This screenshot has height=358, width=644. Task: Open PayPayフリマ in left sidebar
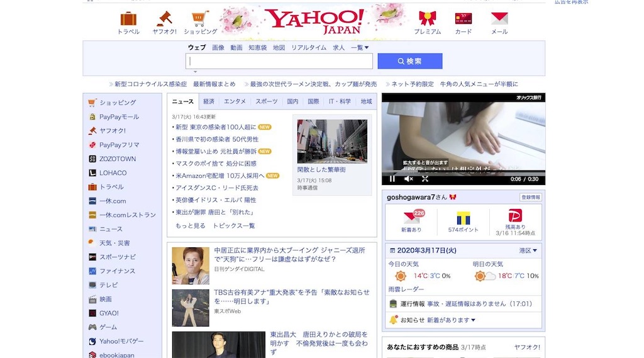point(119,145)
